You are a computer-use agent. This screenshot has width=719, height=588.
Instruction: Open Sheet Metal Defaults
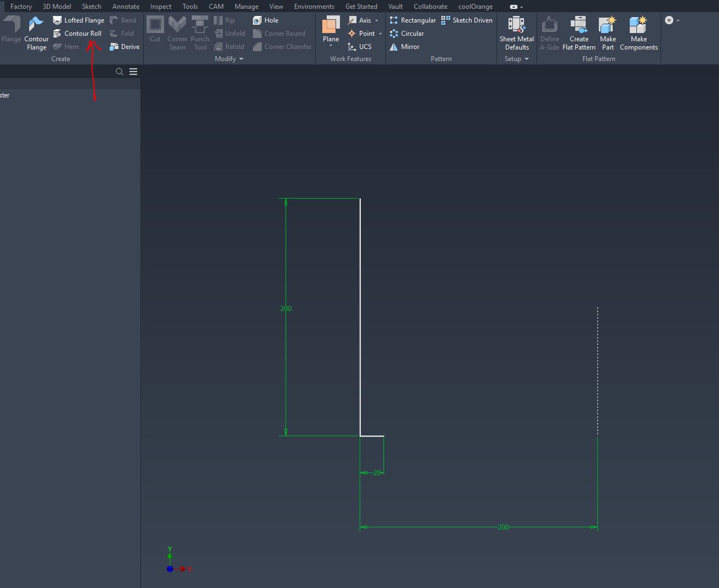pyautogui.click(x=516, y=33)
